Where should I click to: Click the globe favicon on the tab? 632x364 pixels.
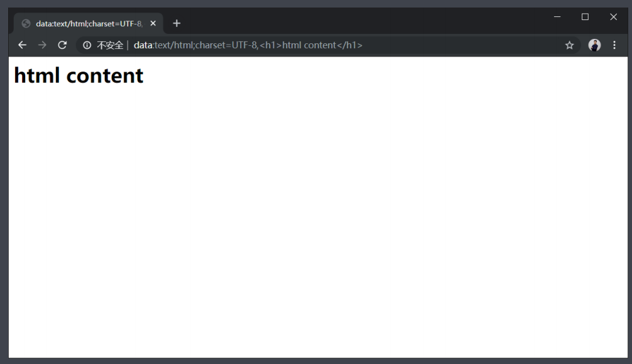[26, 23]
